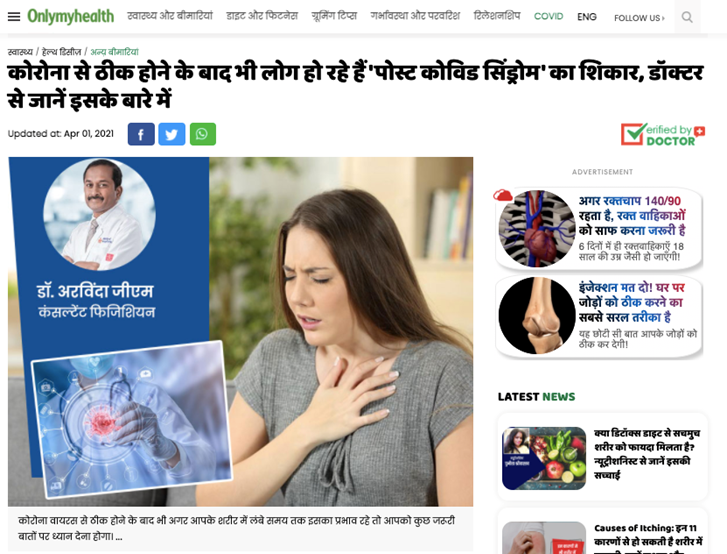Open the रिलेशनशिप nav item
This screenshot has height=554, width=727.
[x=497, y=16]
